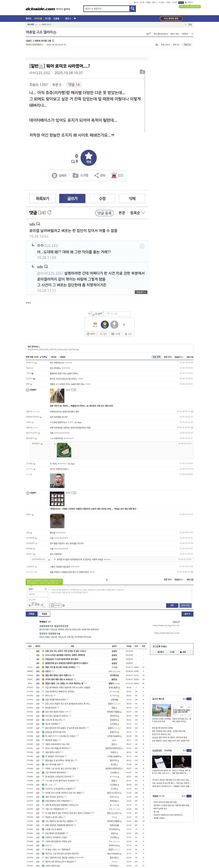219x868 pixels.
Task: Click the green Pepe frog comment image
Action: [x=64, y=450]
